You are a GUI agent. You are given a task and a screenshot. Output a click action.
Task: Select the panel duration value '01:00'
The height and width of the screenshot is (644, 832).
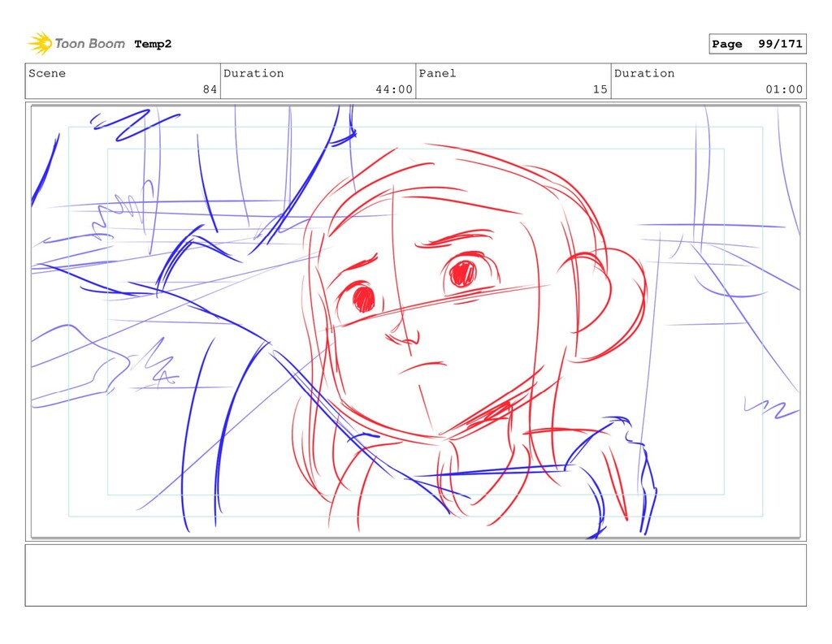tap(784, 89)
